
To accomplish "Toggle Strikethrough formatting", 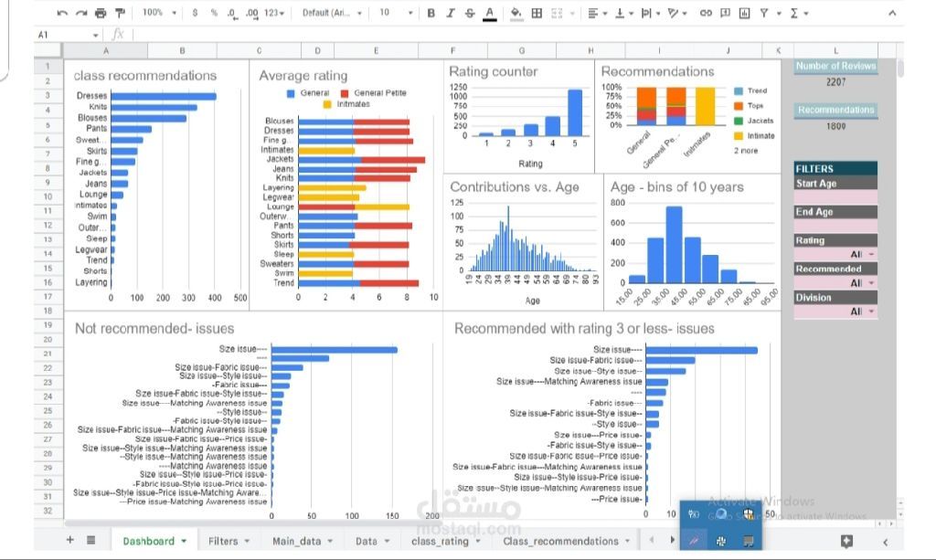I will 470,13.
